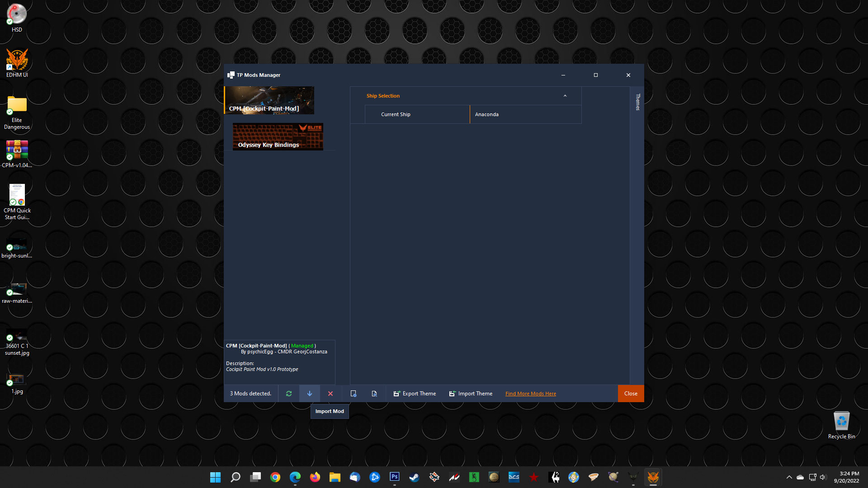Image resolution: width=868 pixels, height=488 pixels.
Task: Open File Explorer from taskbar
Action: click(335, 477)
